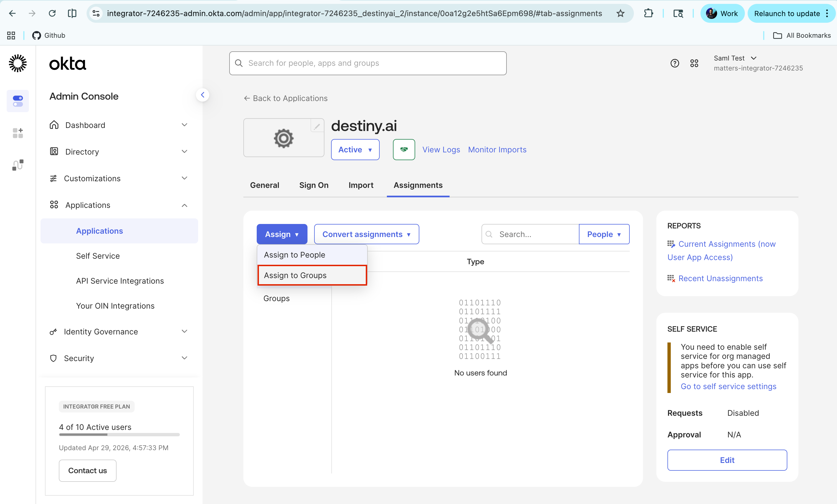Collapse the sidebar with chevron button
Screen dimensions: 837x504
[x=202, y=95]
